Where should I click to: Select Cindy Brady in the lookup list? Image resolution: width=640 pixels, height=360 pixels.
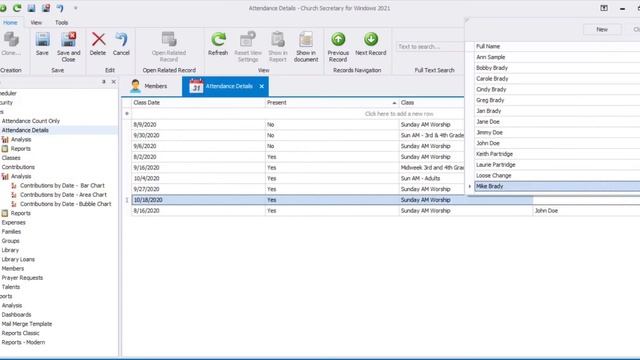tap(557, 89)
